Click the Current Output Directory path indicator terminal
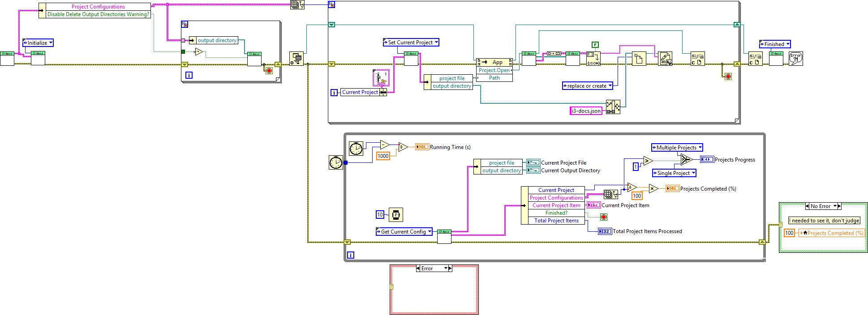This screenshot has width=868, height=315. click(533, 170)
